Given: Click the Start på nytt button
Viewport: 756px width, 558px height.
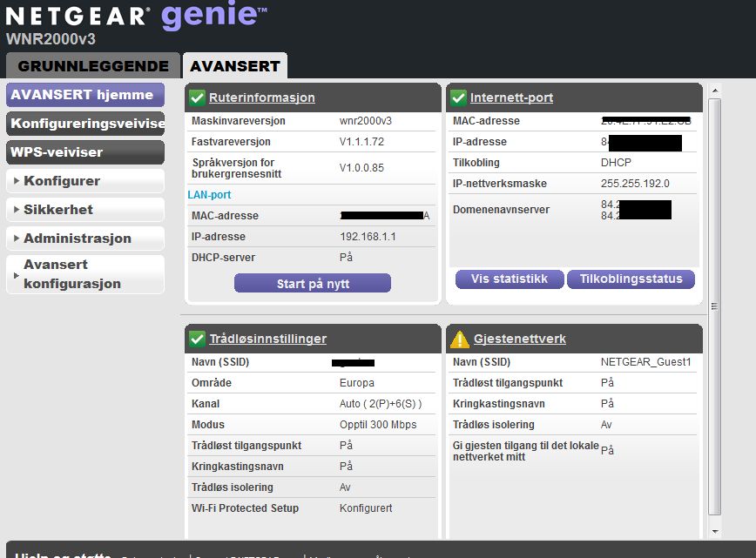Looking at the screenshot, I should click(x=313, y=283).
